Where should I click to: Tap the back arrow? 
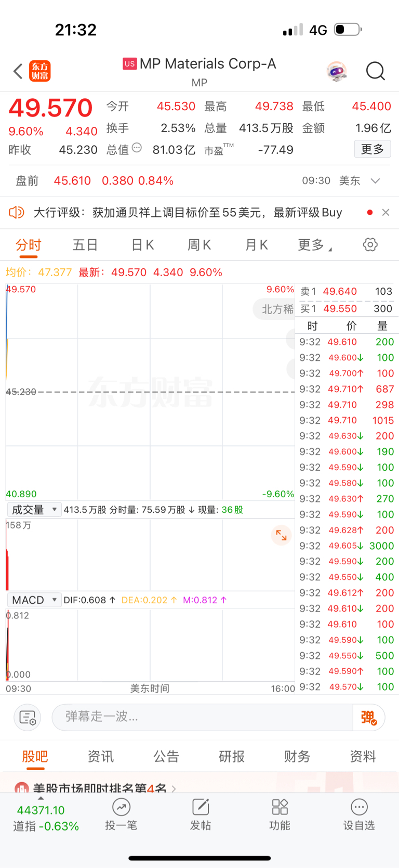(x=18, y=71)
